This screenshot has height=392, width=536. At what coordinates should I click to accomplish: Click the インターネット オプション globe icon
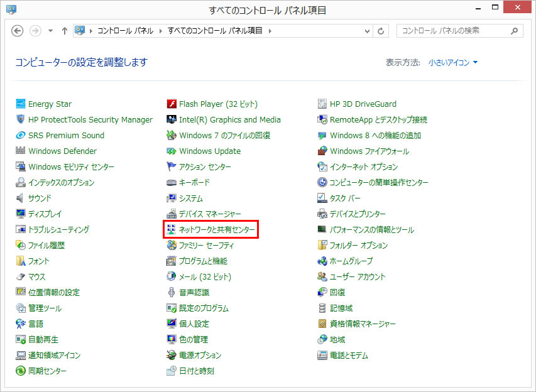tap(322, 166)
